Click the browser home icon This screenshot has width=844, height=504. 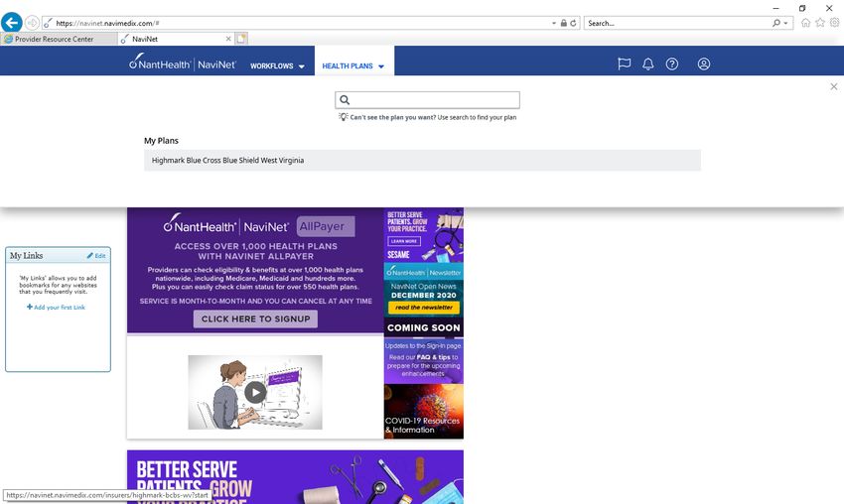[x=806, y=23]
